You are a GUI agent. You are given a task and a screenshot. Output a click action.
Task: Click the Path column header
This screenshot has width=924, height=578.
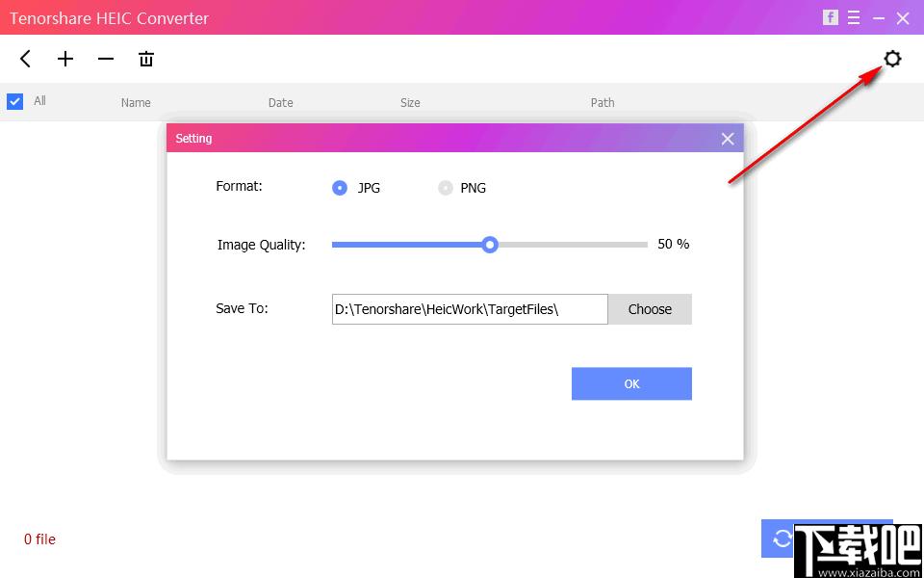click(603, 103)
